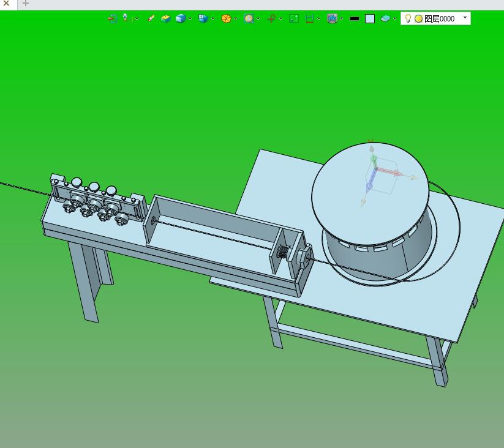The image size is (504, 448).
Task: Click the red rotate-axis icon
Action: [272, 18]
